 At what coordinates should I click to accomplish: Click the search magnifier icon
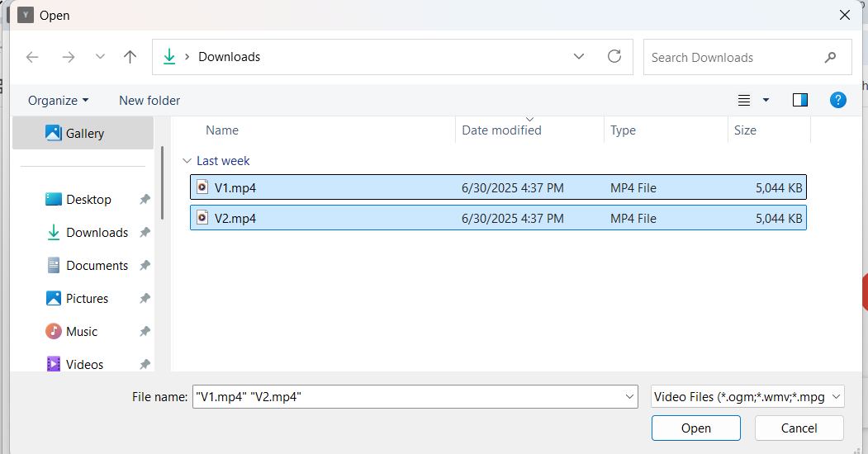[x=830, y=57]
